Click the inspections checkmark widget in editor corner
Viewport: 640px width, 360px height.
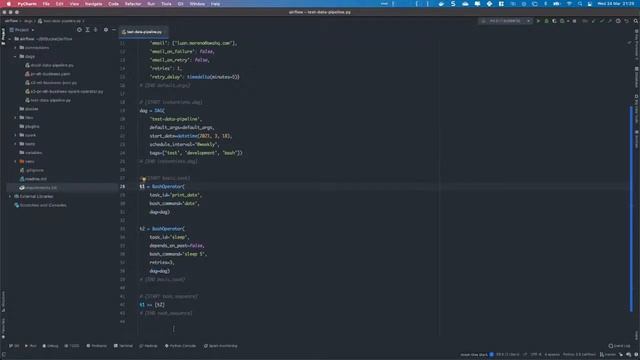tap(629, 42)
